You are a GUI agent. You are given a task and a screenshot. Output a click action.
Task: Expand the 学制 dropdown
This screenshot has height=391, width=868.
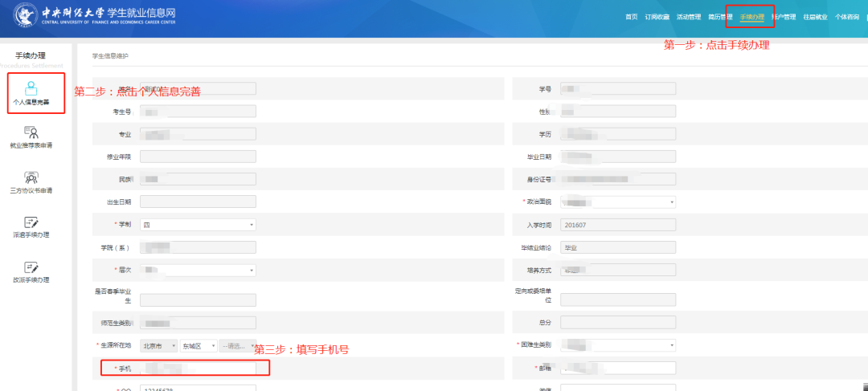click(x=198, y=225)
